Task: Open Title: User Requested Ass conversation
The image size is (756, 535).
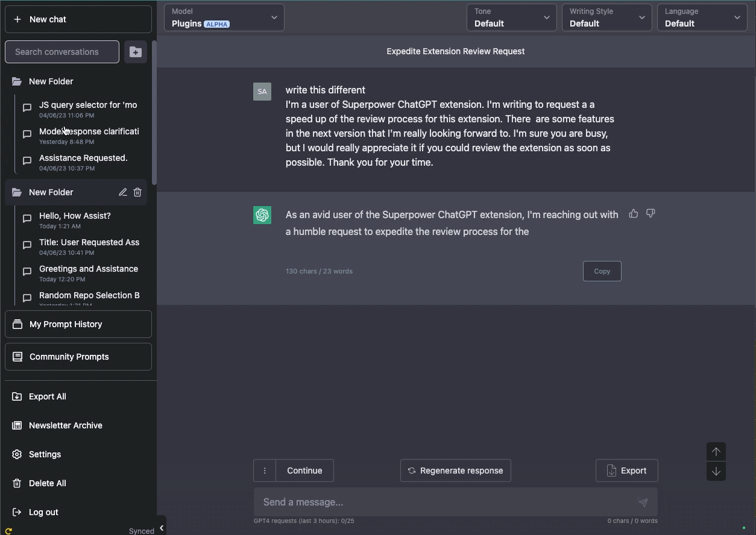Action: tap(81, 246)
